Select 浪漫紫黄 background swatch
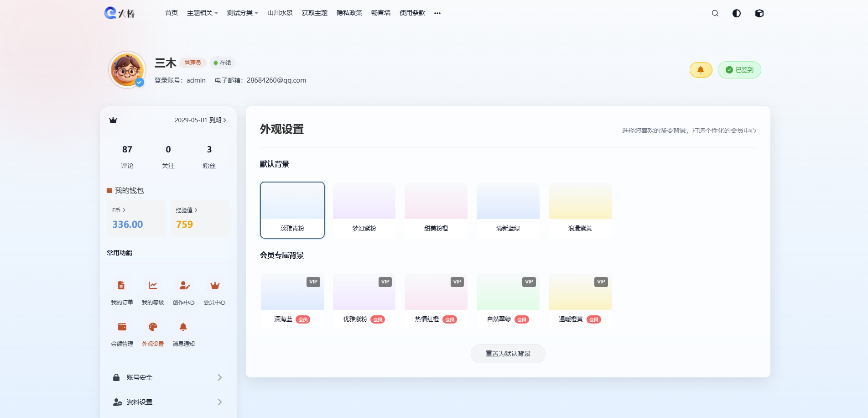The height and width of the screenshot is (418, 868). pyautogui.click(x=580, y=210)
